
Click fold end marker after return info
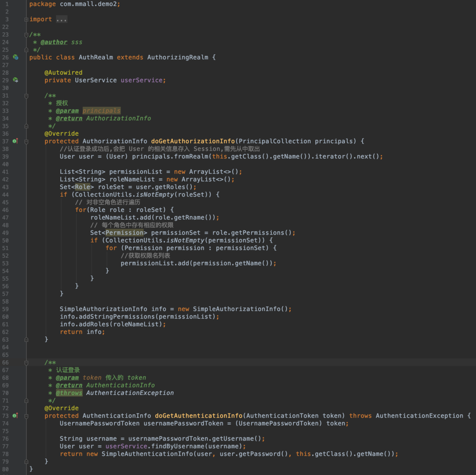point(26,340)
